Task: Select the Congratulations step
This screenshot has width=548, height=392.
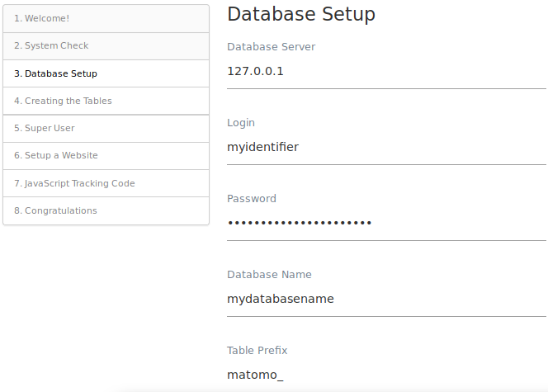Action: (106, 210)
